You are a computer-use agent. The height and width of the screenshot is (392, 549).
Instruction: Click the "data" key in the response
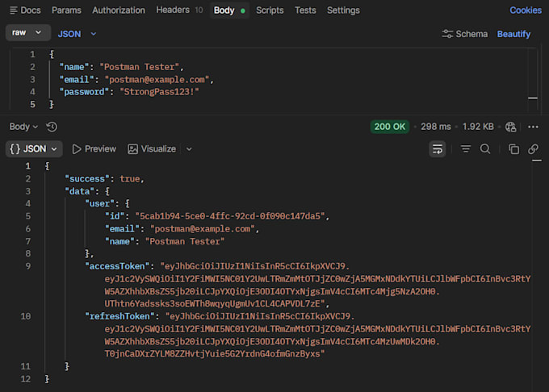point(79,191)
